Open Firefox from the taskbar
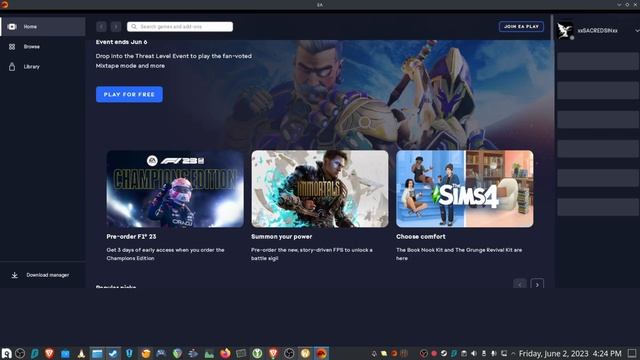 pos(225,353)
